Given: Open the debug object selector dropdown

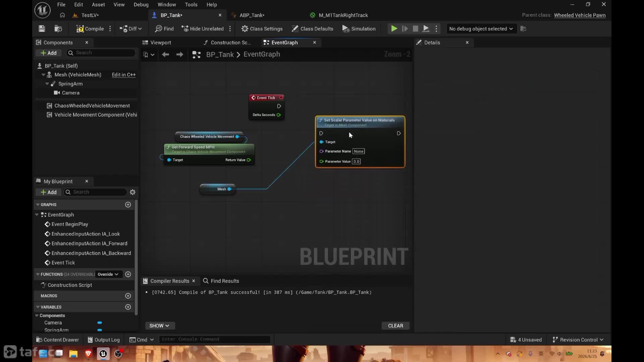Looking at the screenshot, I should (x=481, y=29).
